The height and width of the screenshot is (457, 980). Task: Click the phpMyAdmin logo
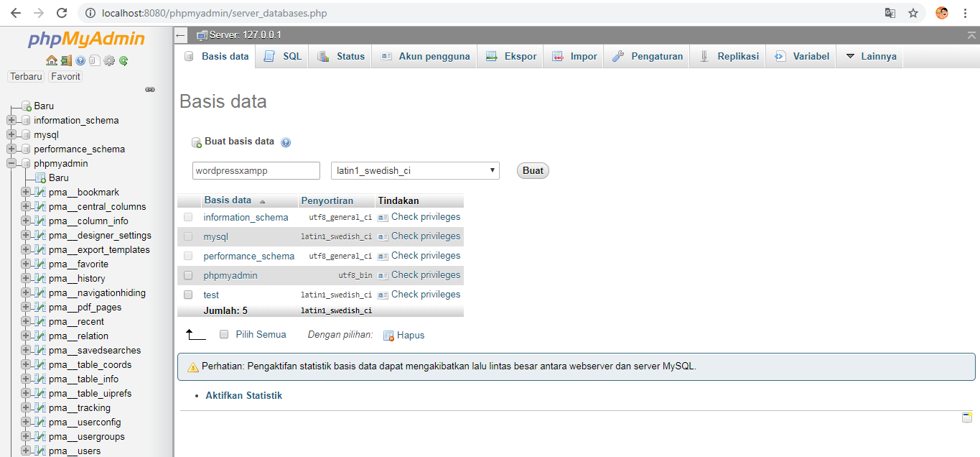click(x=86, y=39)
